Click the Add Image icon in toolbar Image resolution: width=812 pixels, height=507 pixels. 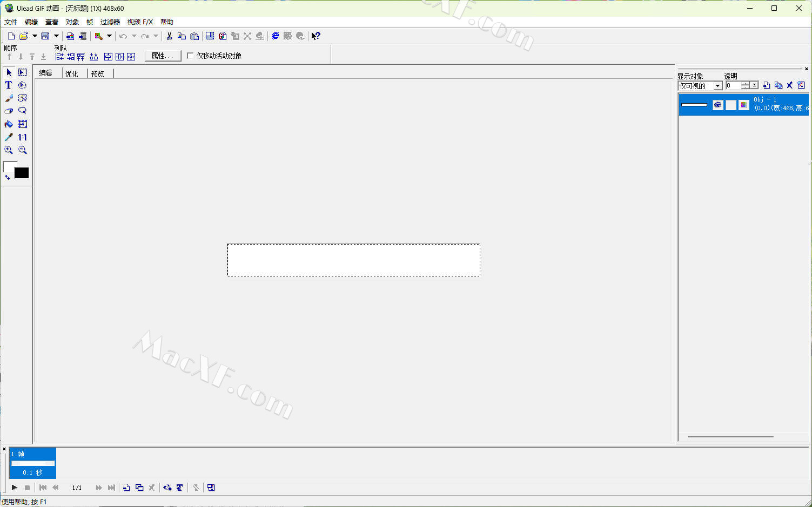pos(70,36)
